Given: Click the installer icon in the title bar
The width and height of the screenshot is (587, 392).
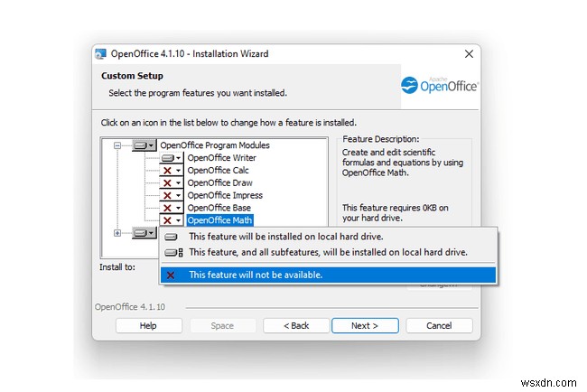Looking at the screenshot, I should 100,54.
